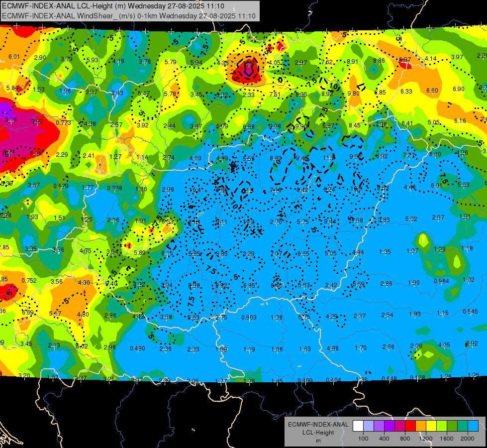Screen dimensions: 487x448
Task: Click the legend tick label 1200
Action: pyautogui.click(x=425, y=439)
